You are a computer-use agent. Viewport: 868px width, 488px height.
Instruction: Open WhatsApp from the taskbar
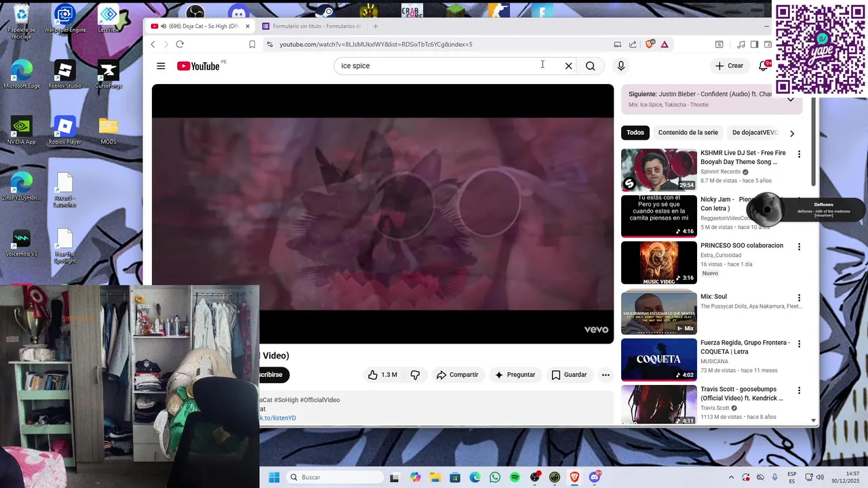pos(494,477)
